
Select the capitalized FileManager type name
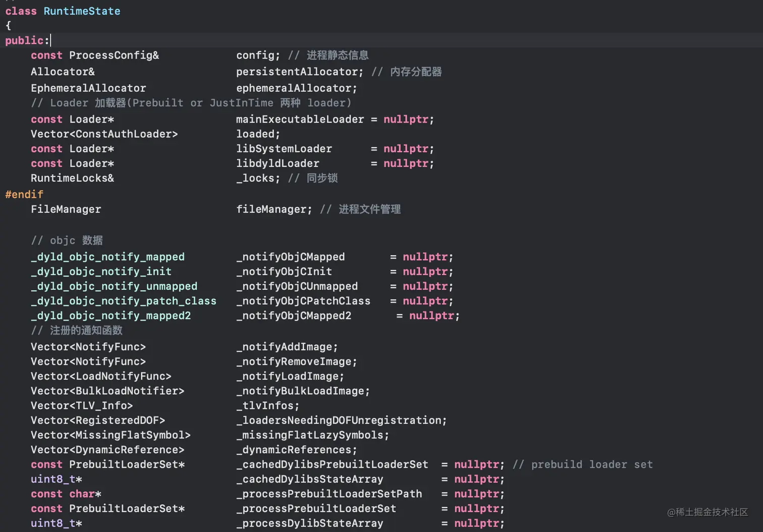click(x=66, y=209)
